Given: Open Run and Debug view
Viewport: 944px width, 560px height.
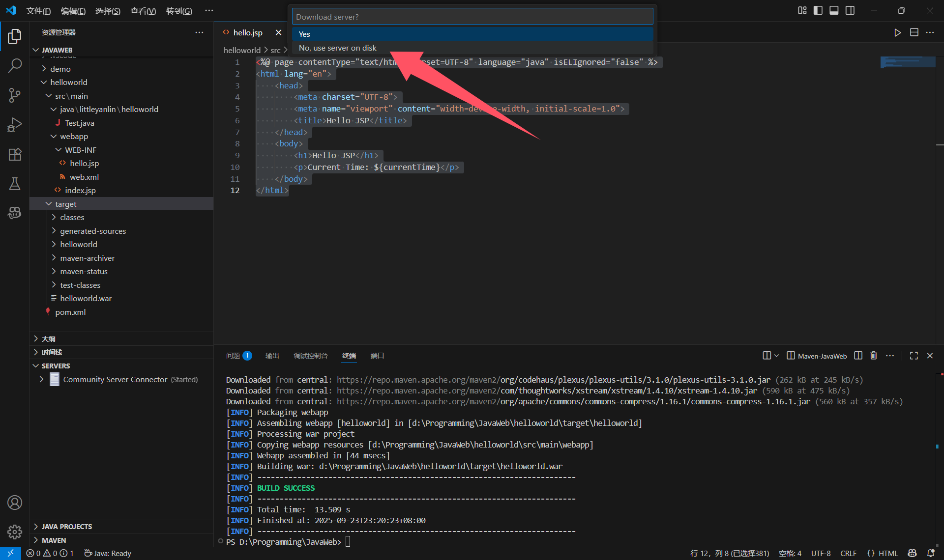Looking at the screenshot, I should point(15,125).
